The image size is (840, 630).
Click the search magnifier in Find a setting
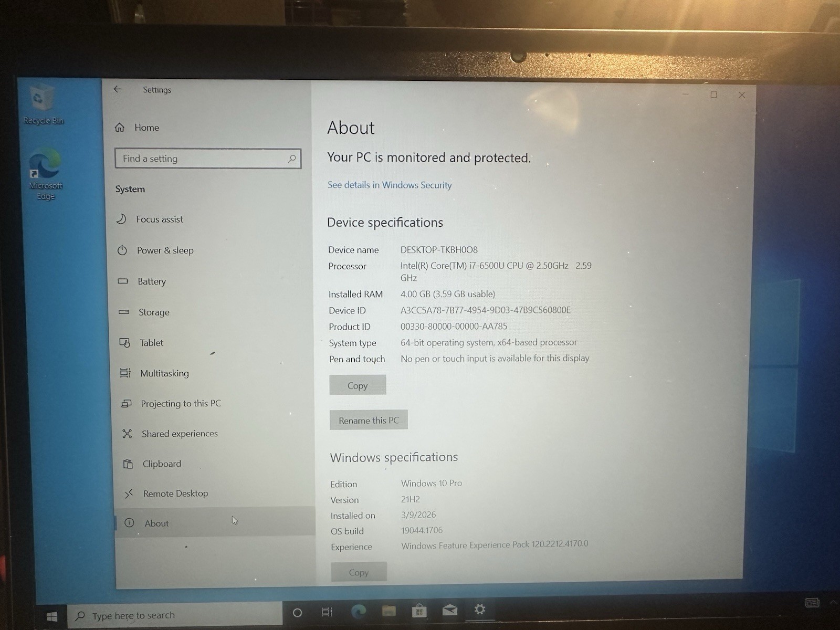(x=292, y=159)
